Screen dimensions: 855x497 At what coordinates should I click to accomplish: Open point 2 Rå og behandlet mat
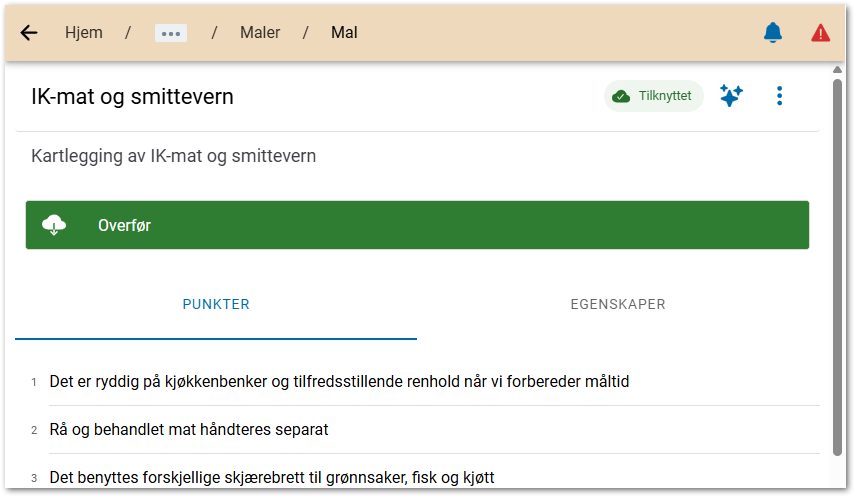(x=189, y=430)
